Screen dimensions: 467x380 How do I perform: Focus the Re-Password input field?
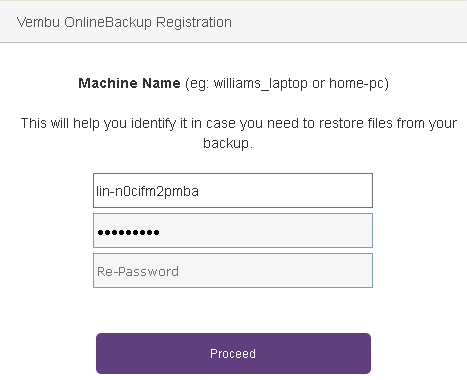[233, 270]
